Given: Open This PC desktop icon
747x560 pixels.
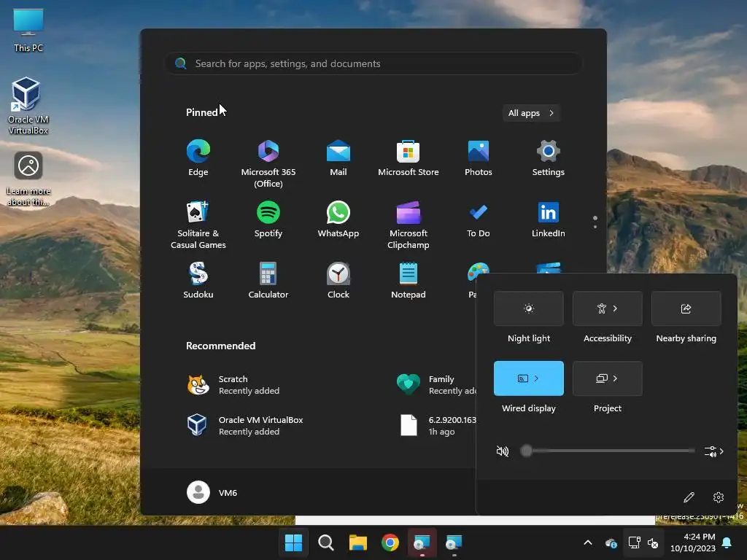Looking at the screenshot, I should [x=28, y=31].
